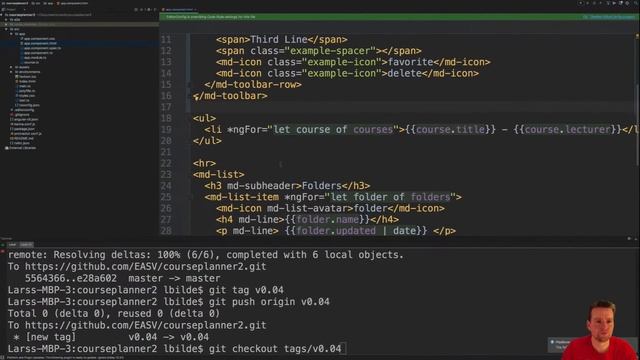Click 'let course of courses' on line 19
This screenshot has height=360, width=640.
click(x=333, y=130)
